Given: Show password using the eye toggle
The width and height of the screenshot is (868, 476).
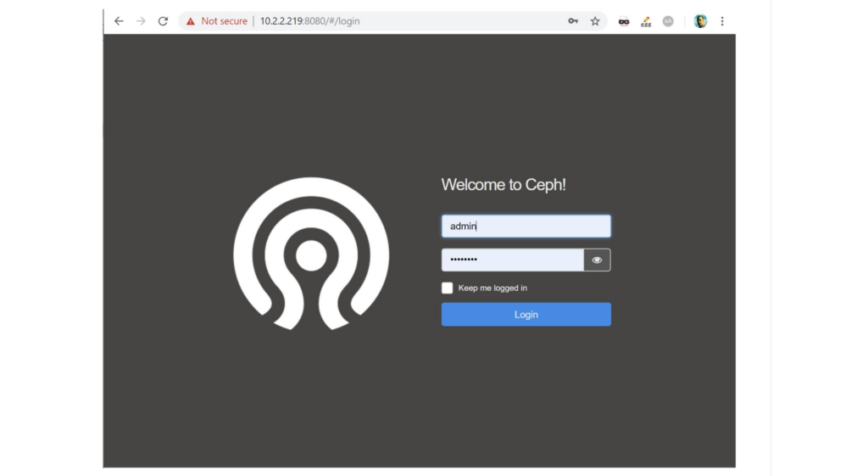Looking at the screenshot, I should tap(597, 260).
